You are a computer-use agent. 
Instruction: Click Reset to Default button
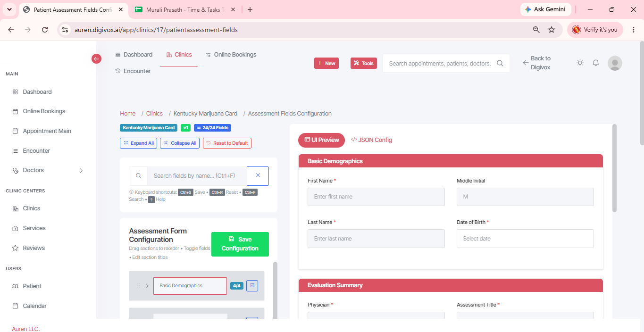[x=227, y=143]
